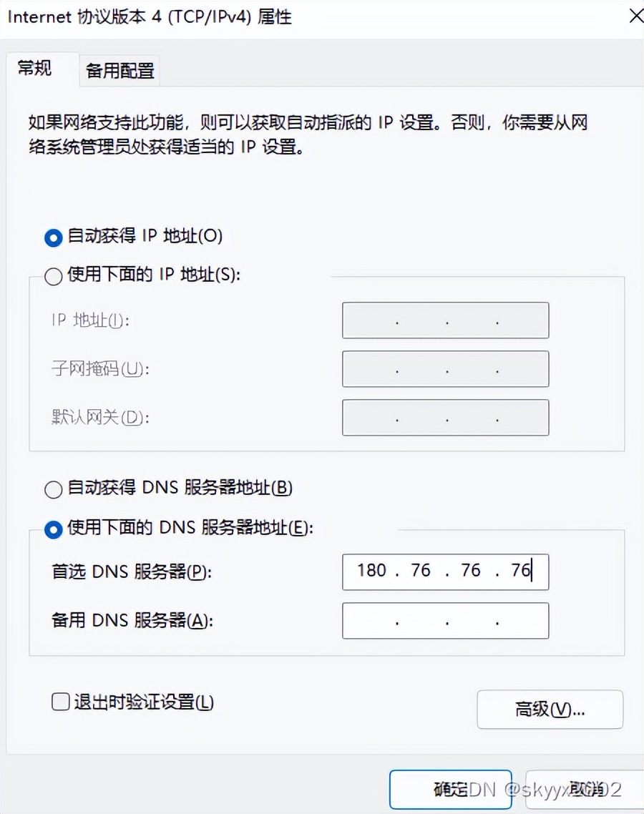Switch to the 常规 tab
Viewport: 644px width, 814px height.
point(36,68)
